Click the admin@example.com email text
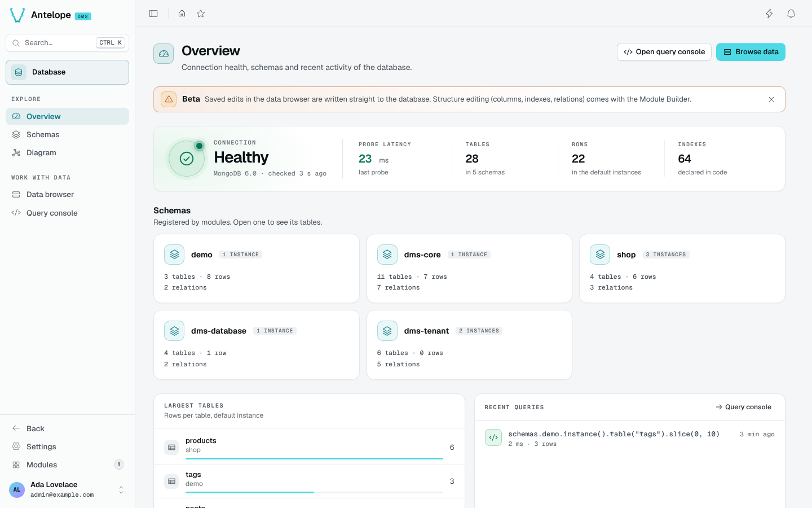Viewport: 812px width, 508px height. [62, 495]
